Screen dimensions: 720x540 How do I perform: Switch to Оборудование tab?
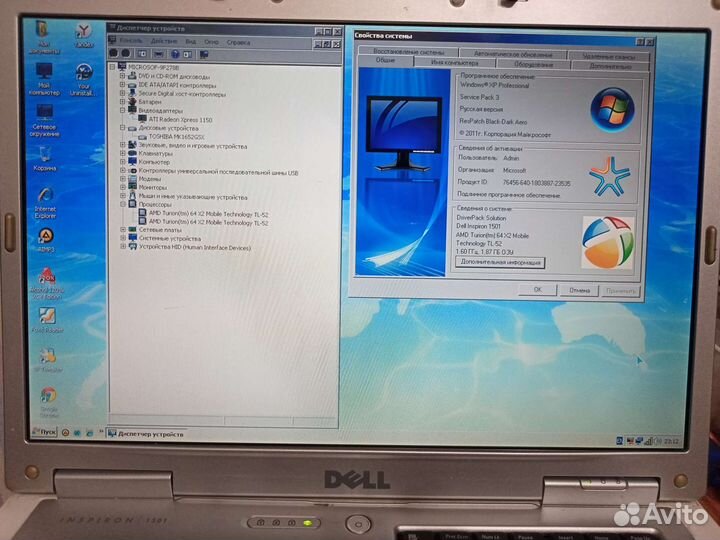(x=533, y=64)
